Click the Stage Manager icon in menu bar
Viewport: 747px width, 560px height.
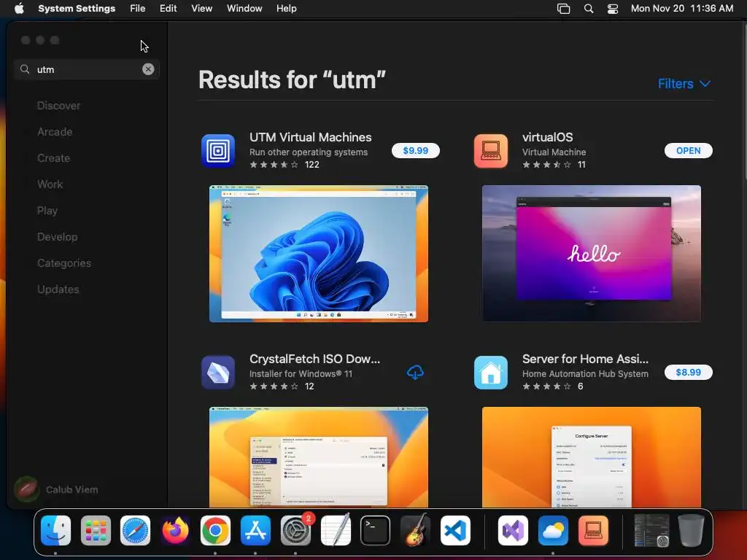click(x=564, y=8)
